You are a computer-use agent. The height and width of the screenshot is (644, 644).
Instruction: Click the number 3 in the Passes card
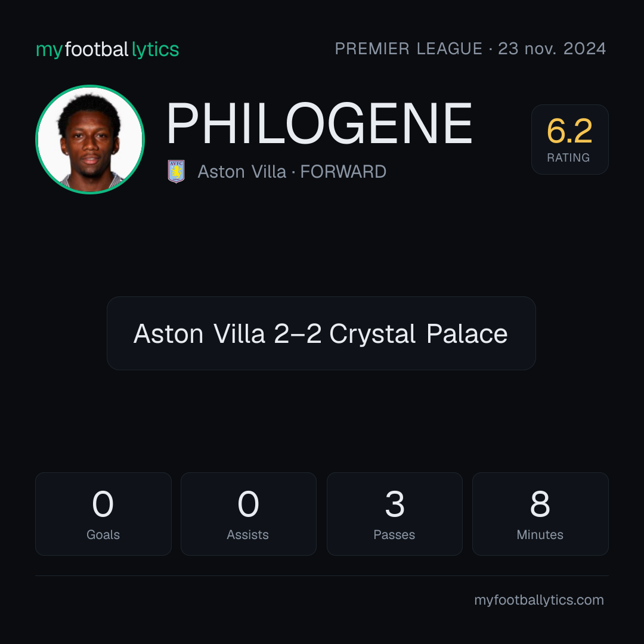click(395, 503)
